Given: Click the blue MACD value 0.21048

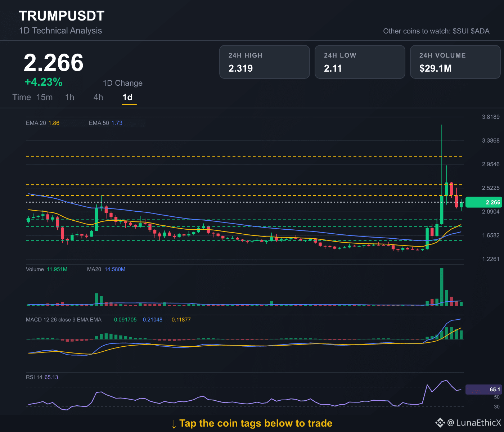Looking at the screenshot, I should click(x=153, y=320).
